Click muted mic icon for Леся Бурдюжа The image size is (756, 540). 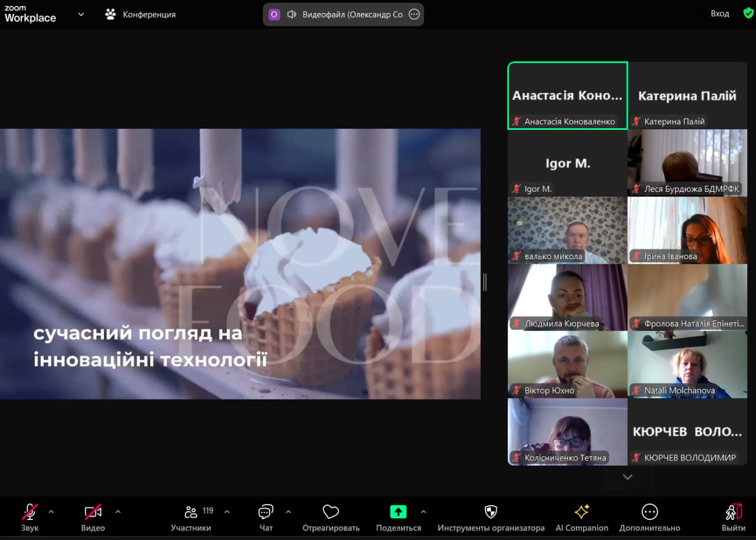pyautogui.click(x=637, y=189)
